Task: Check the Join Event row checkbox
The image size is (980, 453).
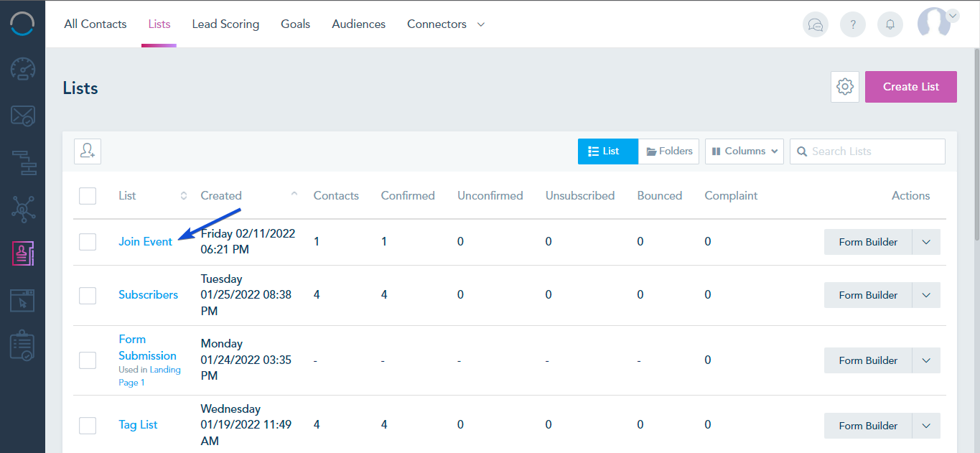Action: click(88, 242)
